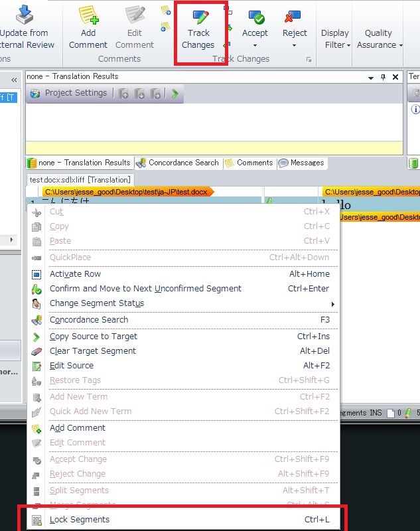Select the test.docx.sdlxliff document tab
420x531 pixels.
point(80,180)
